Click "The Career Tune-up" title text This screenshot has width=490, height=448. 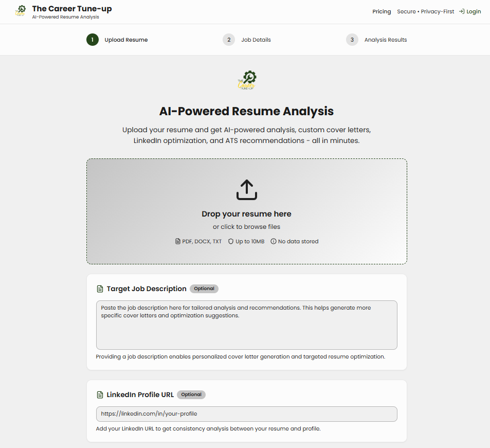[x=71, y=9]
